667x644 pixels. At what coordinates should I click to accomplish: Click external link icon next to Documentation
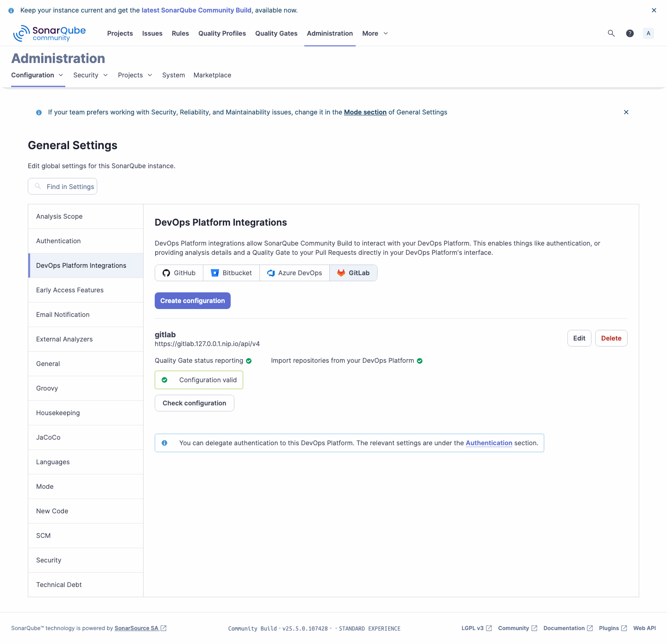point(590,628)
